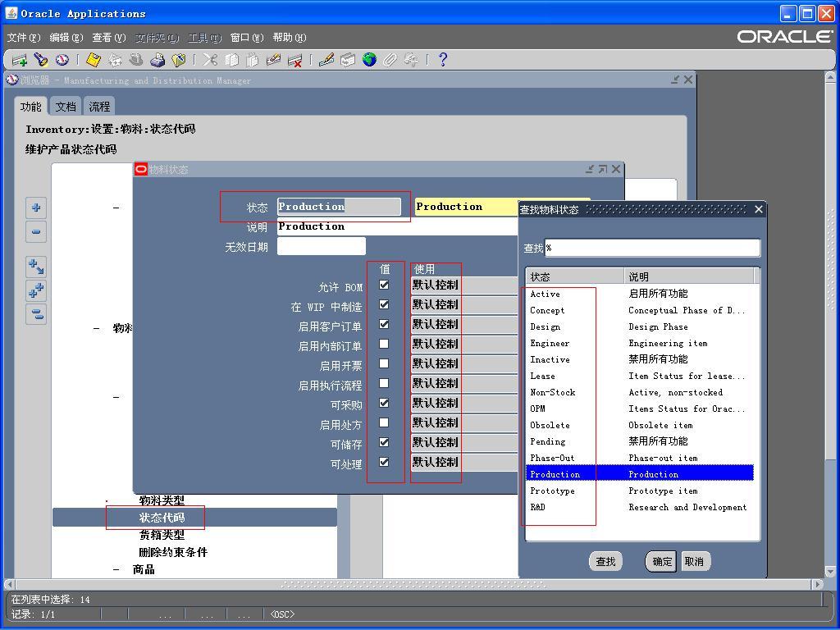
Task: Select the Obsolete row in the status list
Action: click(640, 426)
